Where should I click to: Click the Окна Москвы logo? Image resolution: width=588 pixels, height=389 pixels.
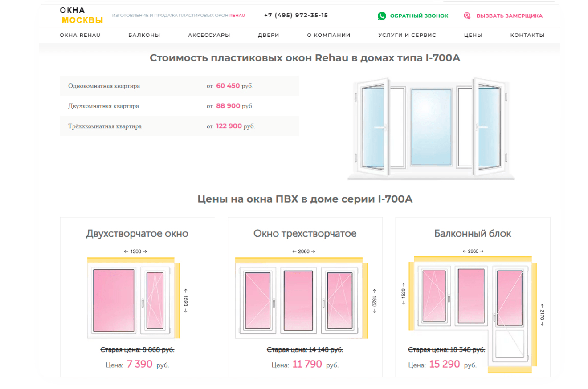tap(81, 16)
